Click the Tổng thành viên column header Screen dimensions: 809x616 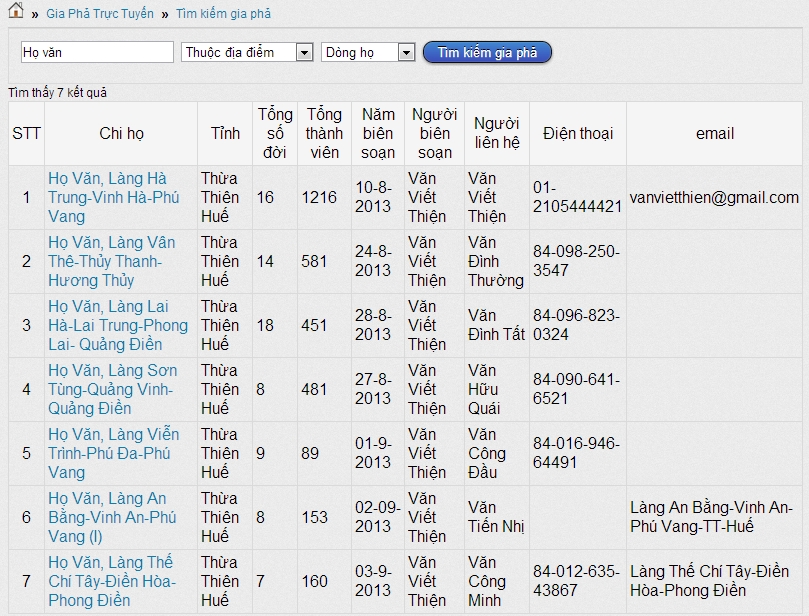pos(324,133)
